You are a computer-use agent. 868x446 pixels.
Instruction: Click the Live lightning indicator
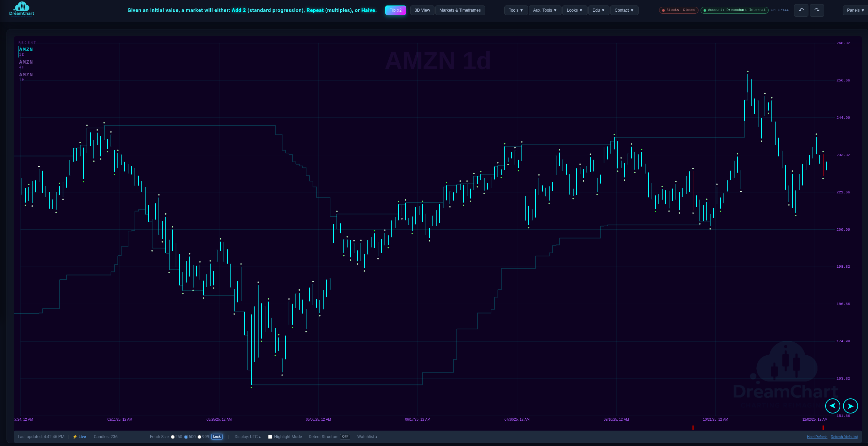click(79, 437)
